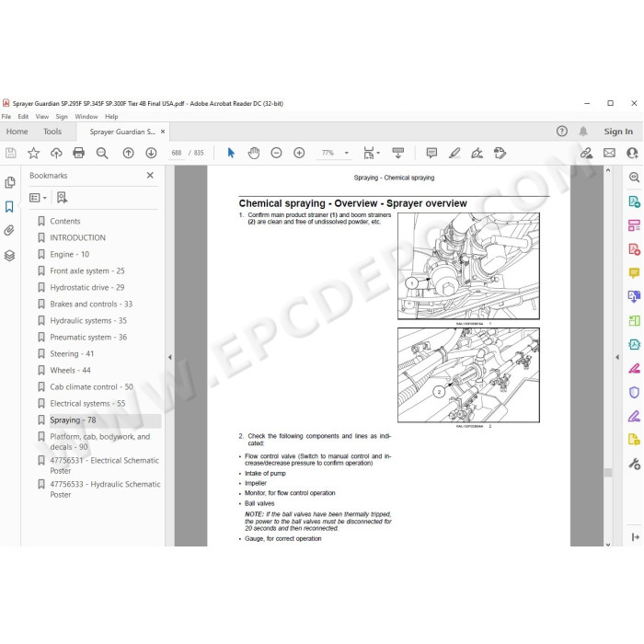Image resolution: width=644 pixels, height=644 pixels.
Task: Print the document using printer icon
Action: pyautogui.click(x=78, y=154)
